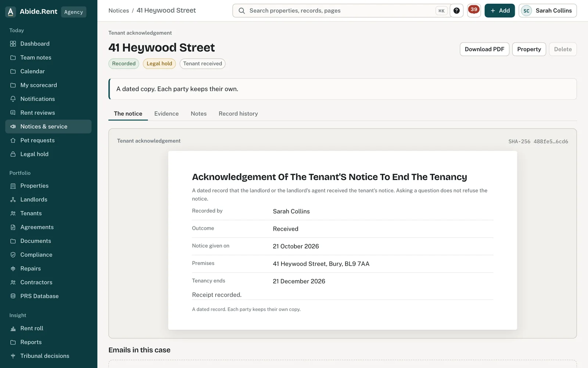Click the SHA-256 488fe5…6cd6 hash text
588x368 pixels.
[x=538, y=141]
